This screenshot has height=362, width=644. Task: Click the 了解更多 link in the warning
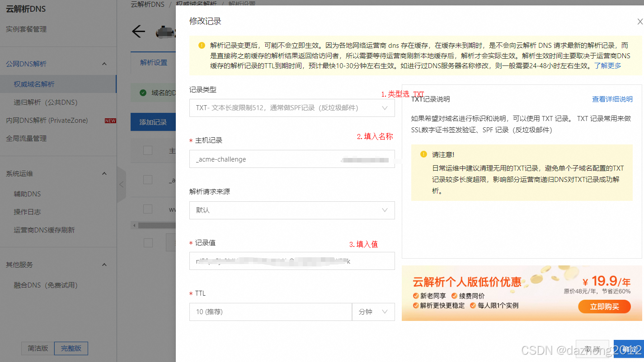pos(607,66)
